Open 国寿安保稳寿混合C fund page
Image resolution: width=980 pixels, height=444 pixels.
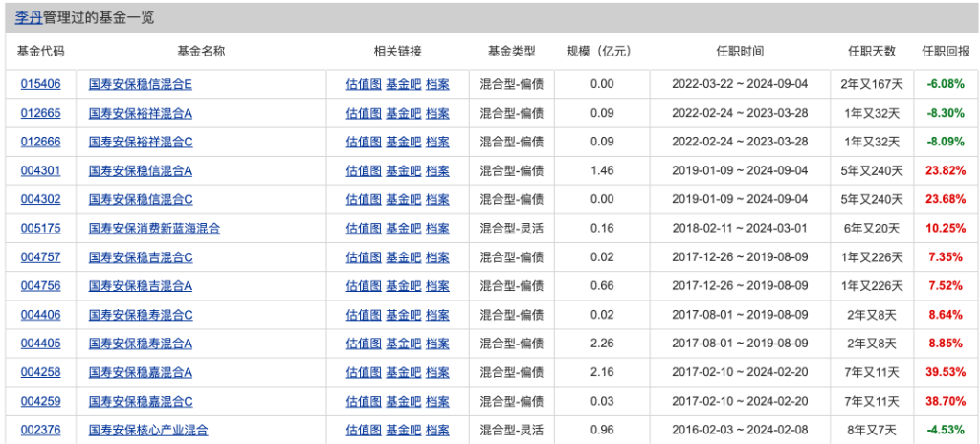(141, 315)
